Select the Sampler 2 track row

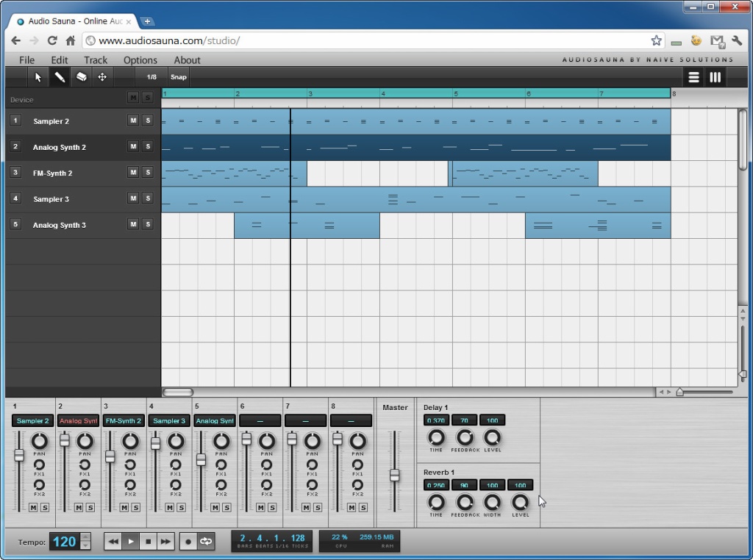pos(83,121)
